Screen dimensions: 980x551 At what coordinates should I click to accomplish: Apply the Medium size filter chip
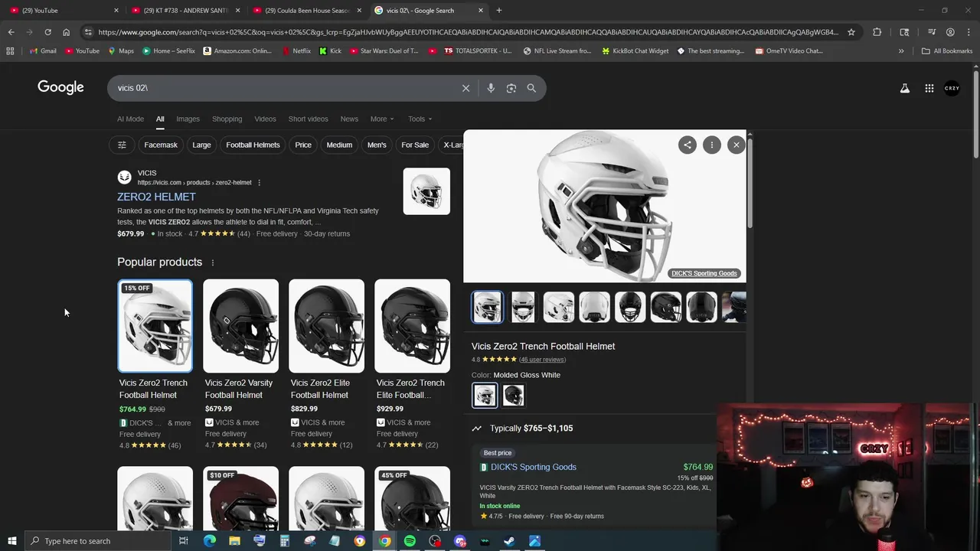click(x=339, y=145)
